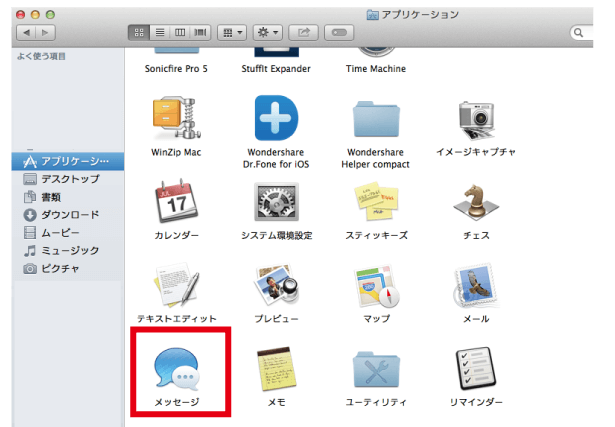The image size is (615, 427).
Task: Launch Wondershare Dr.Fone for iOS icon
Action: [x=276, y=118]
